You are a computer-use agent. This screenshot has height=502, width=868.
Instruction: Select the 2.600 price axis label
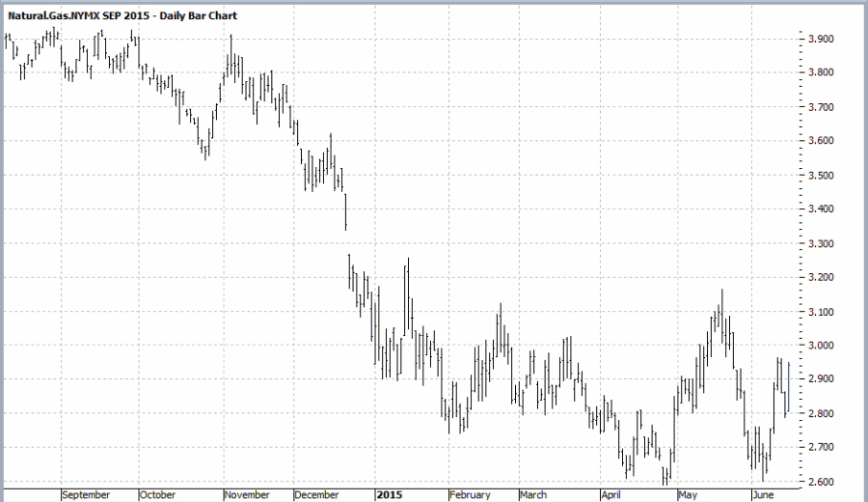tap(821, 482)
